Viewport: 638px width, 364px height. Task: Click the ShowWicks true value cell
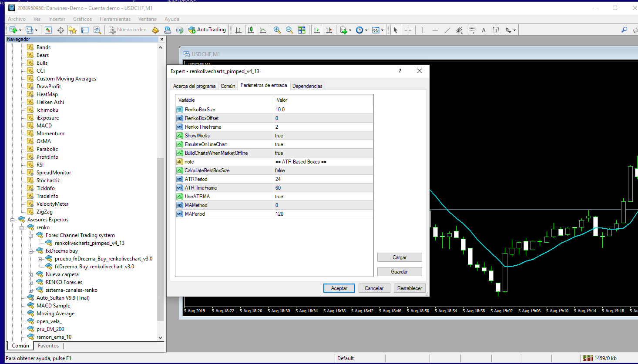pyautogui.click(x=323, y=136)
